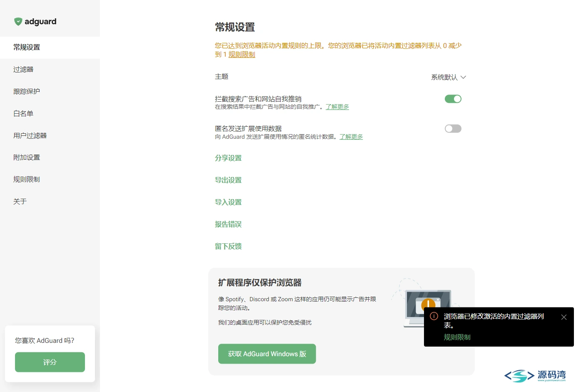
Task: Click 报告错误 link
Action: coord(228,225)
